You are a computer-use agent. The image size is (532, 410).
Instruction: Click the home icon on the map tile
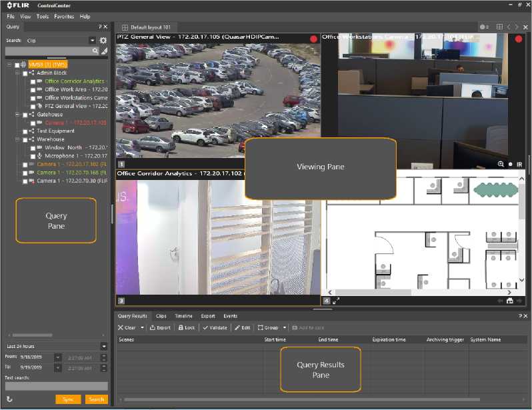[x=510, y=301]
